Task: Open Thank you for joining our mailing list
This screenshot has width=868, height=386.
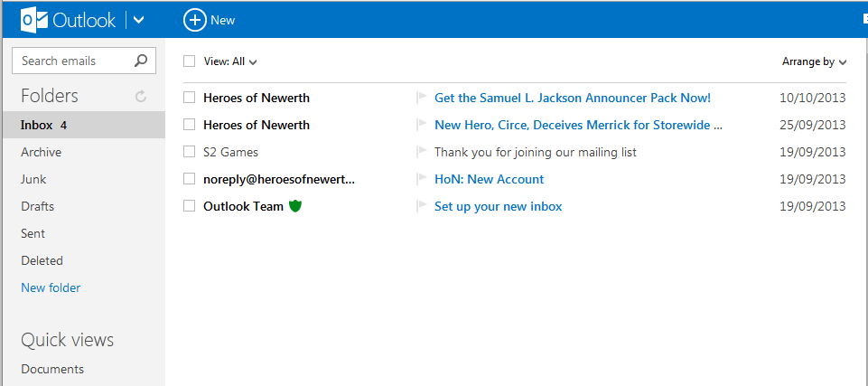Action: (536, 152)
